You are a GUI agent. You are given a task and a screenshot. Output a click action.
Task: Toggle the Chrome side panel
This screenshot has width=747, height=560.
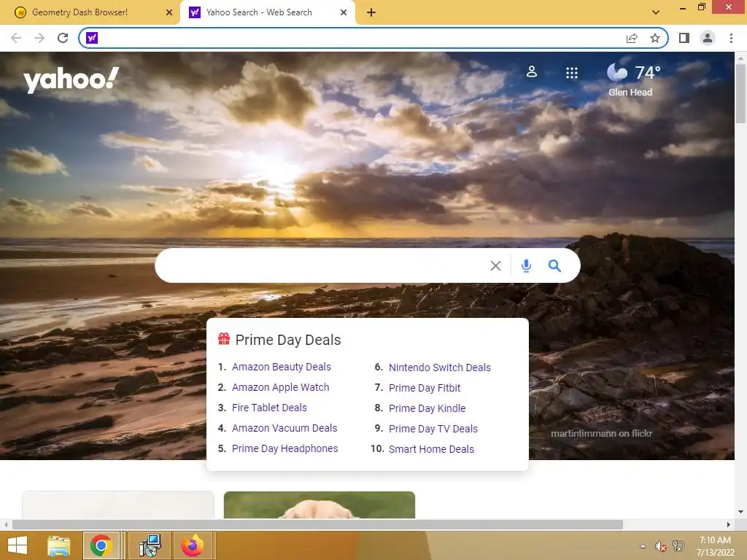pyautogui.click(x=684, y=38)
